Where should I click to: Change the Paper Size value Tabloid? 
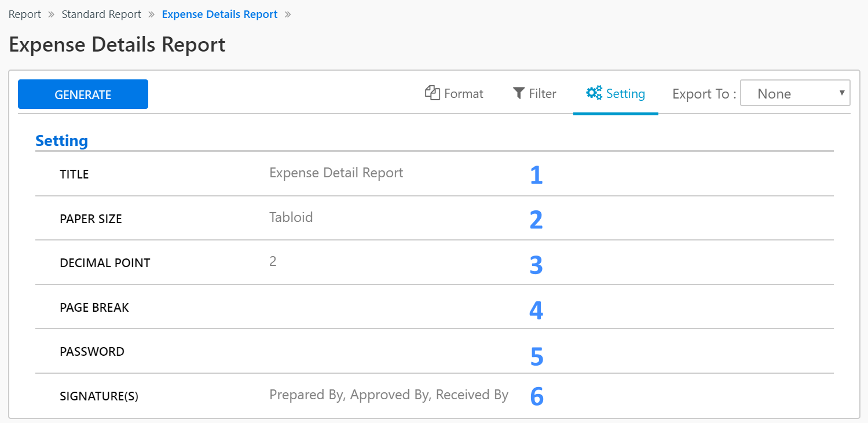[291, 217]
